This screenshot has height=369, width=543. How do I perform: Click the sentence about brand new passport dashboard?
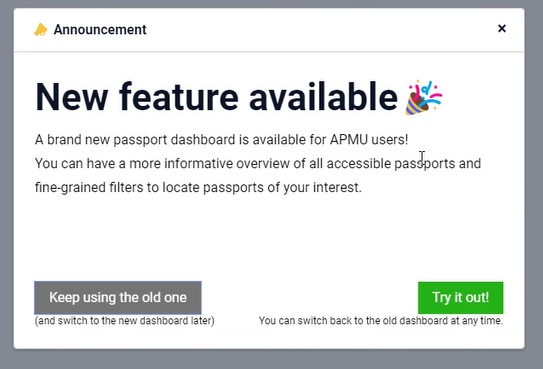pyautogui.click(x=222, y=140)
